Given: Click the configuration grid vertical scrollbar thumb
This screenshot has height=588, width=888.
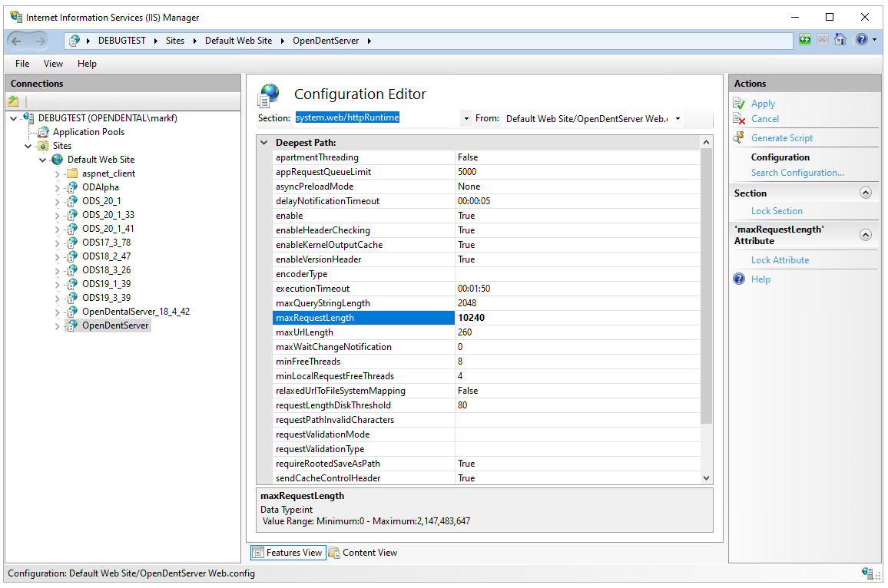Looking at the screenshot, I should click(706, 286).
